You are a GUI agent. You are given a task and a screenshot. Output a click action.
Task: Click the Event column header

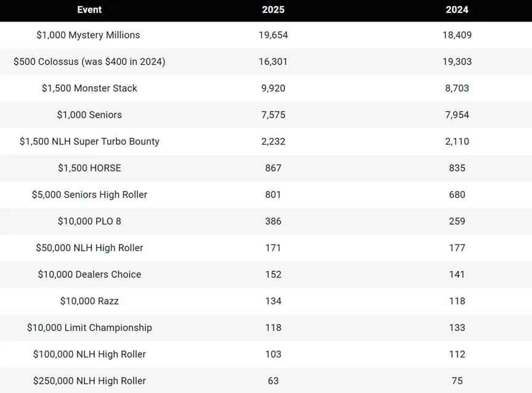[89, 9]
